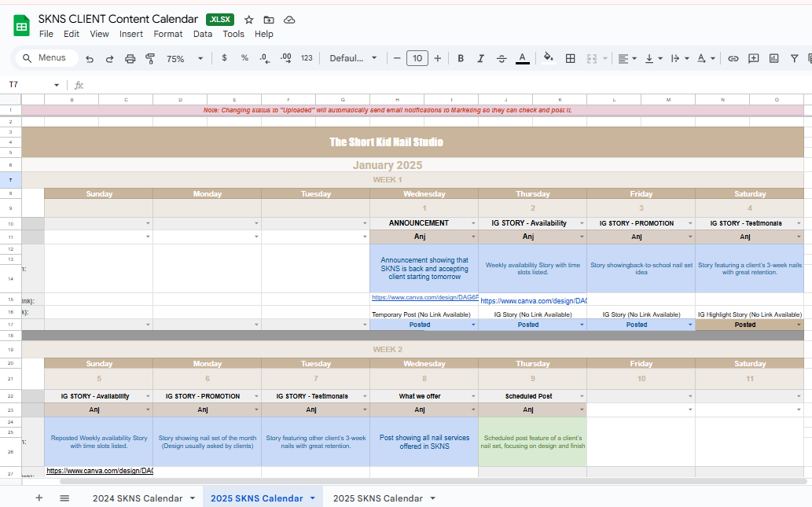812x507 pixels.
Task: Open the zoom 75% dropdown
Action: tap(185, 58)
